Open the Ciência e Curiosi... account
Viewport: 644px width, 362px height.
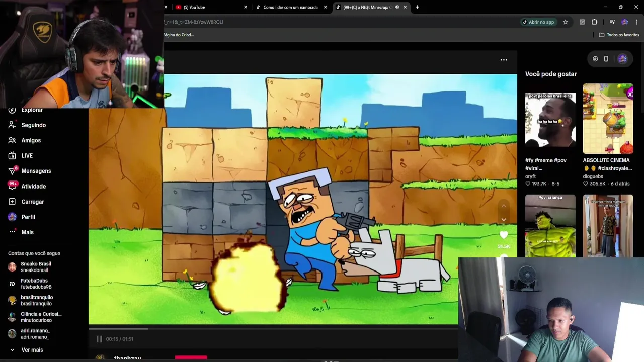point(41,317)
